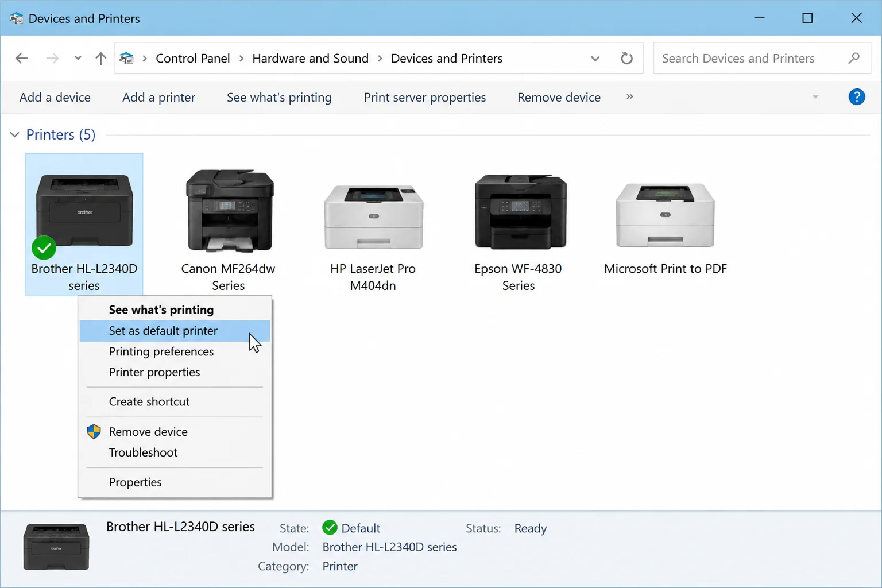Minimize the Devices and Printers window

[x=759, y=18]
